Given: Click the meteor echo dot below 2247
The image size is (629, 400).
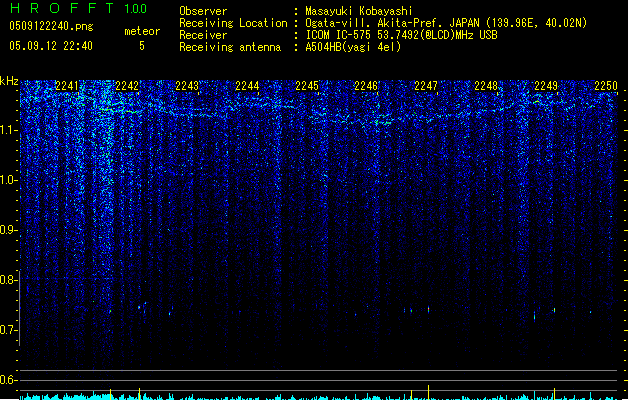Looking at the screenshot, I should click(x=428, y=309).
